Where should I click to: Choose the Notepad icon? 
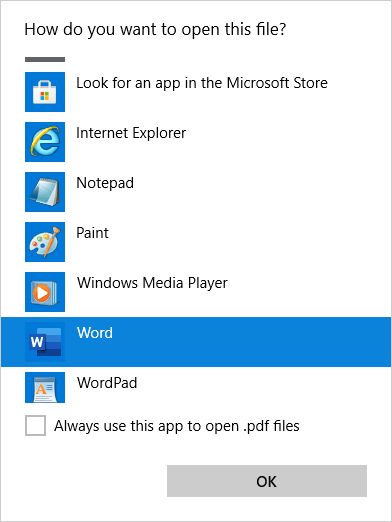45,192
